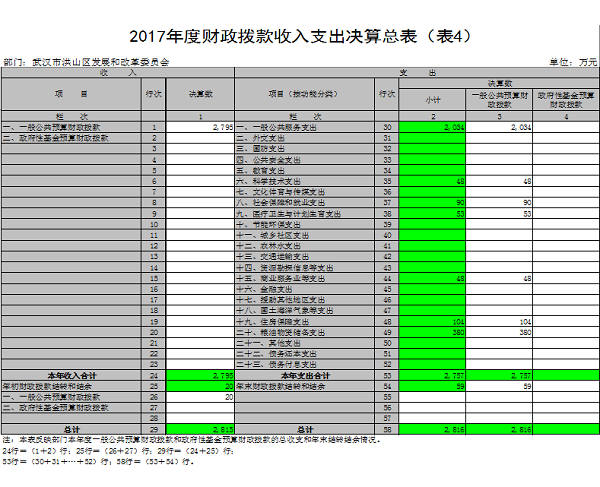Viewport: 600px width, 487px height.
Task: Select the 本年收入合计 total cell
Action: pos(72,375)
